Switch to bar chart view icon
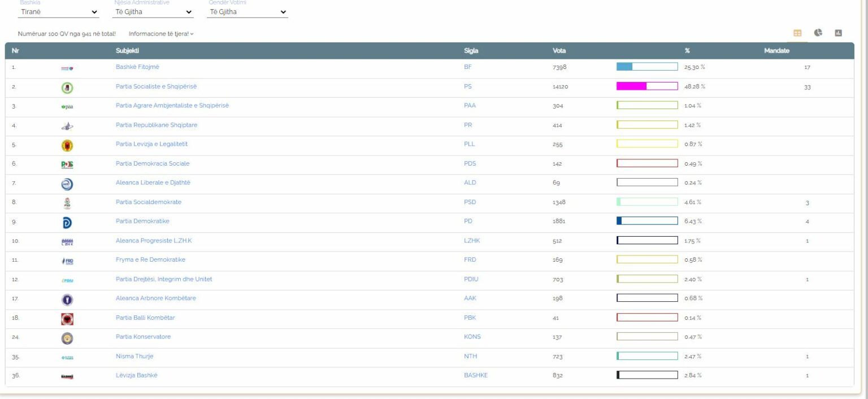 click(838, 33)
